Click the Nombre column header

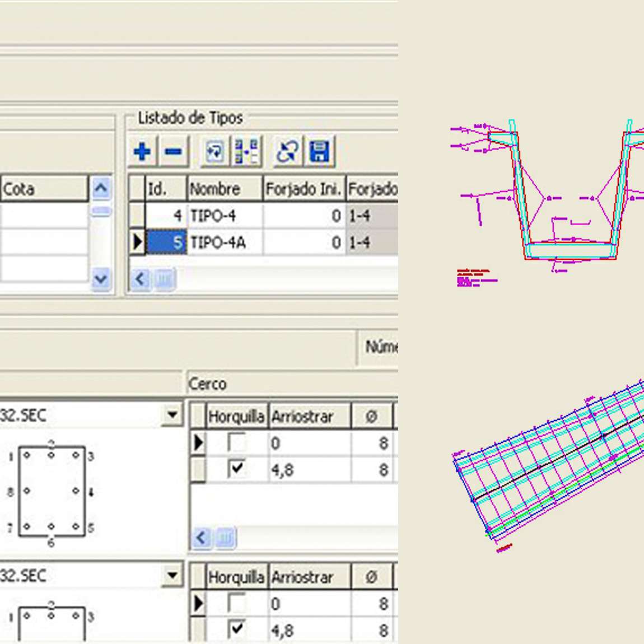pyautogui.click(x=225, y=189)
